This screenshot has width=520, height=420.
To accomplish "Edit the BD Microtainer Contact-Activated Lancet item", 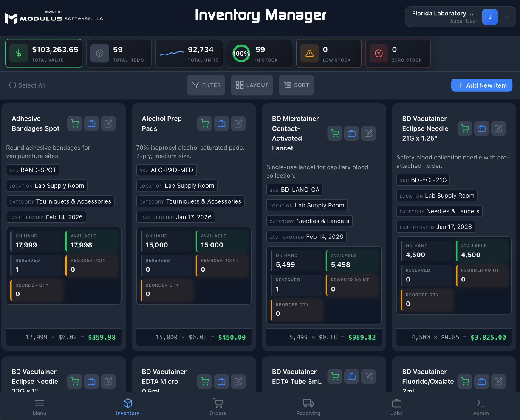I will [x=368, y=133].
